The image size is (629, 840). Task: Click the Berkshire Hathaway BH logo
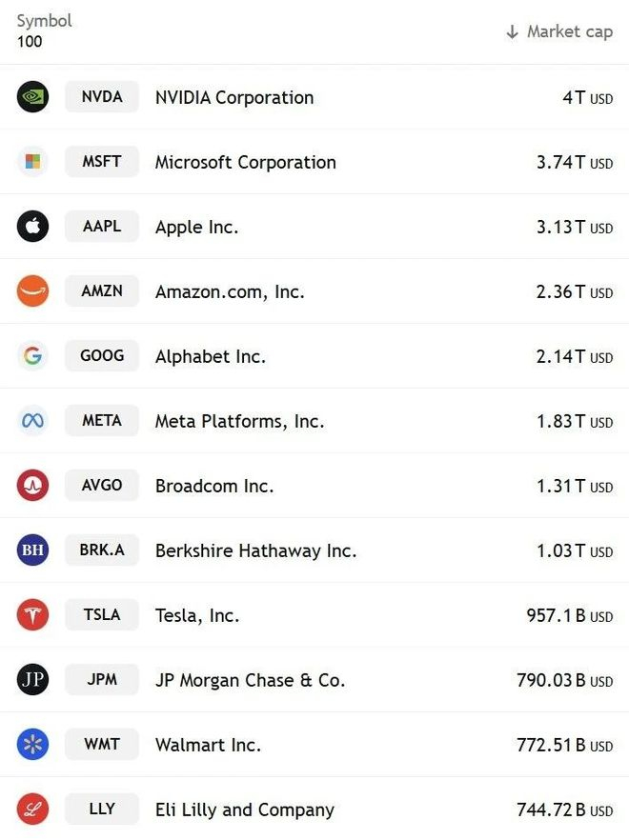32,550
